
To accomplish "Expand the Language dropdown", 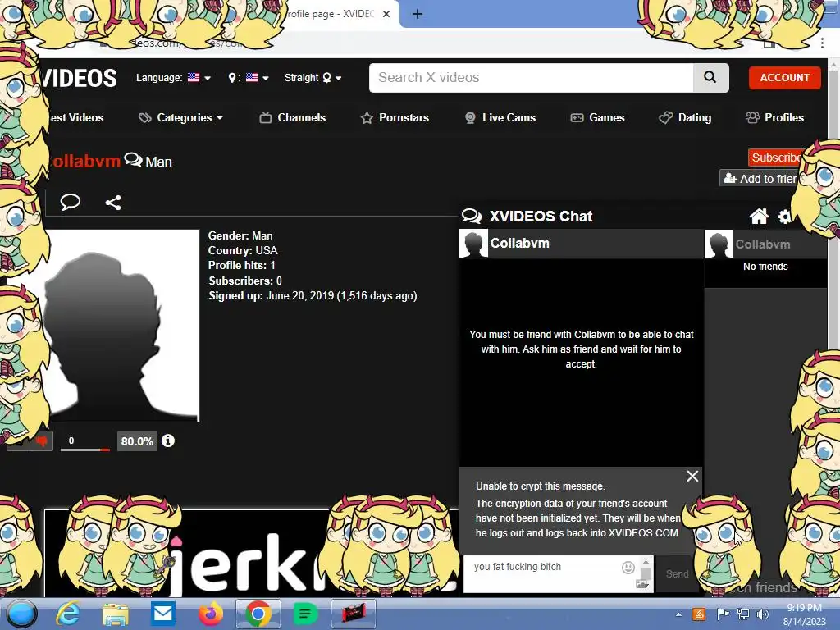I will tap(173, 78).
